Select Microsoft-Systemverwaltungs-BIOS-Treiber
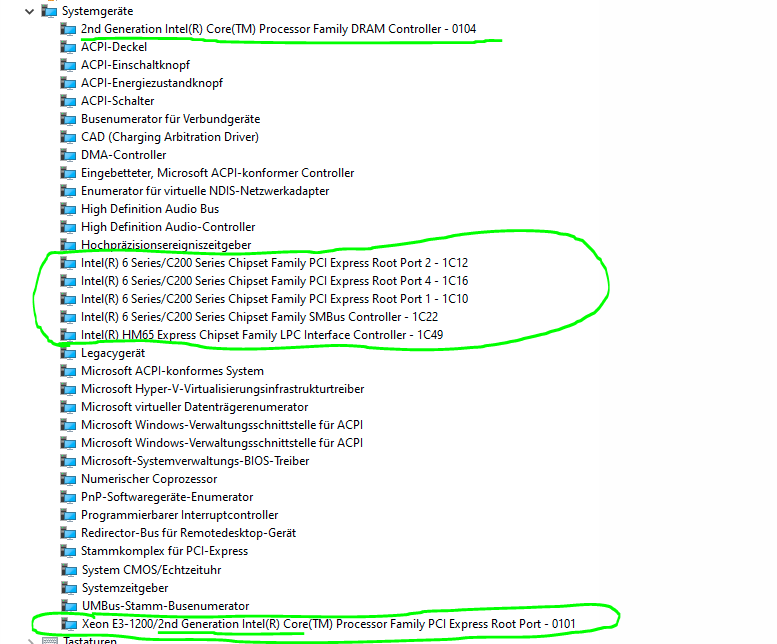This screenshot has width=777, height=644. [x=195, y=461]
